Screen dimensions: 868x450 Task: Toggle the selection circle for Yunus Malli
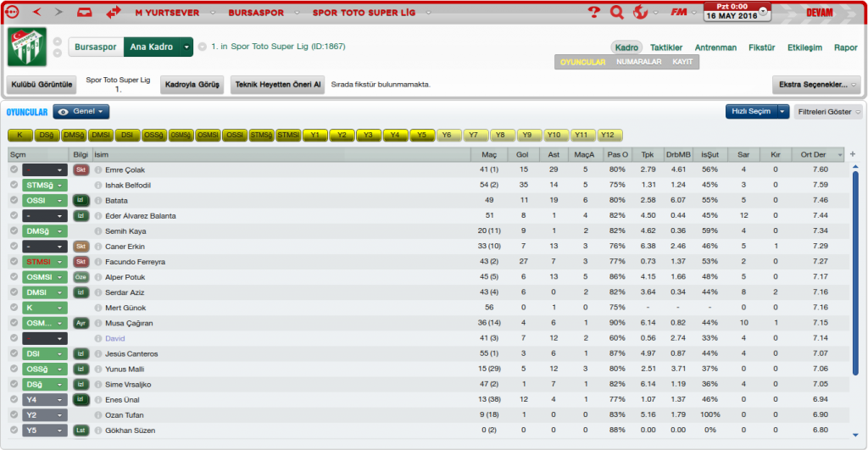point(14,369)
